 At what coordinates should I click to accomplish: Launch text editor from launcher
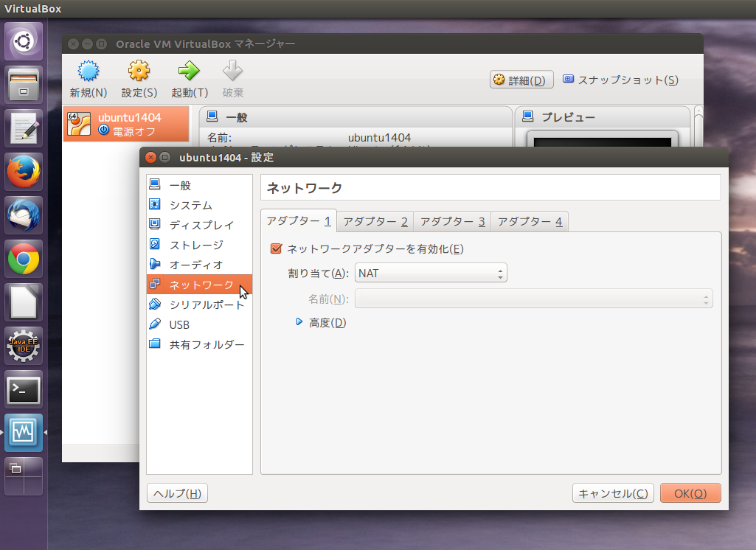tap(24, 128)
